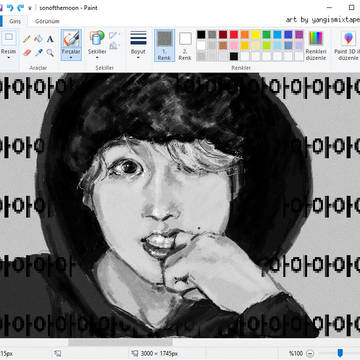Pick the lavender swatch
Viewport: 360px width, 360px height.
299,45
